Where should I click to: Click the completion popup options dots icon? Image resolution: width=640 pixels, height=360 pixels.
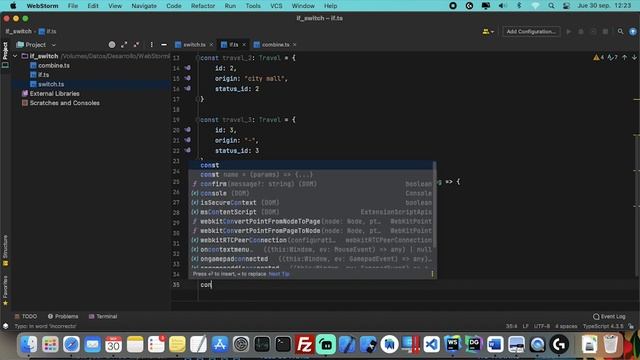click(x=432, y=274)
